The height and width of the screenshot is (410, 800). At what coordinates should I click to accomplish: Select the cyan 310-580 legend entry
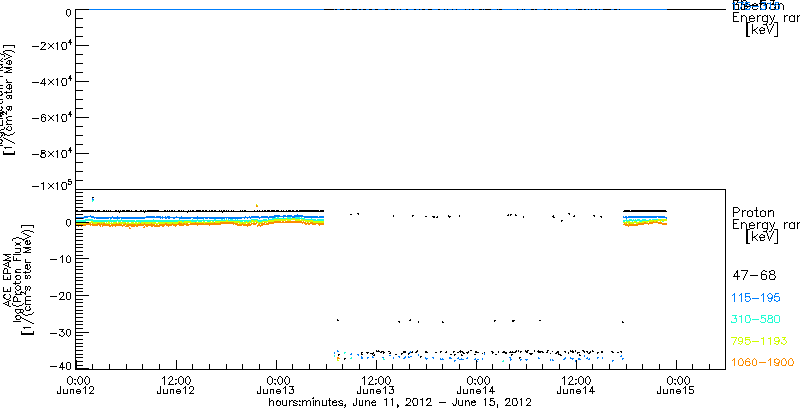(756, 320)
